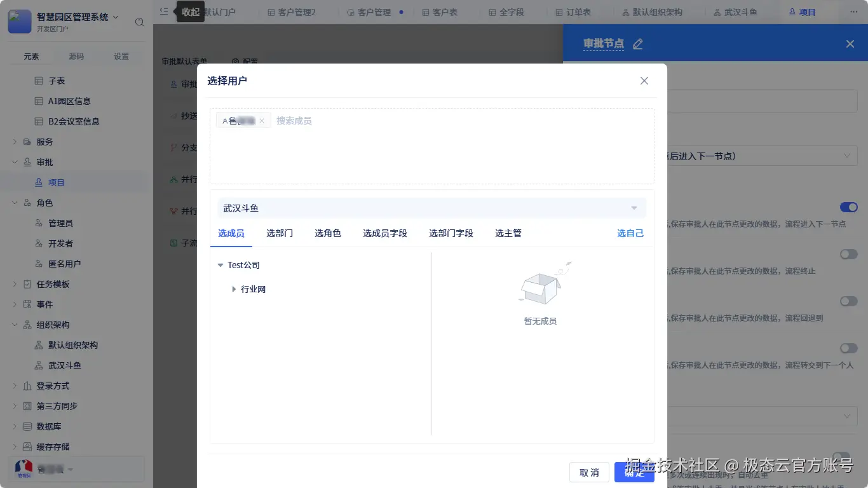Collapse the 角色 tree group

15,203
